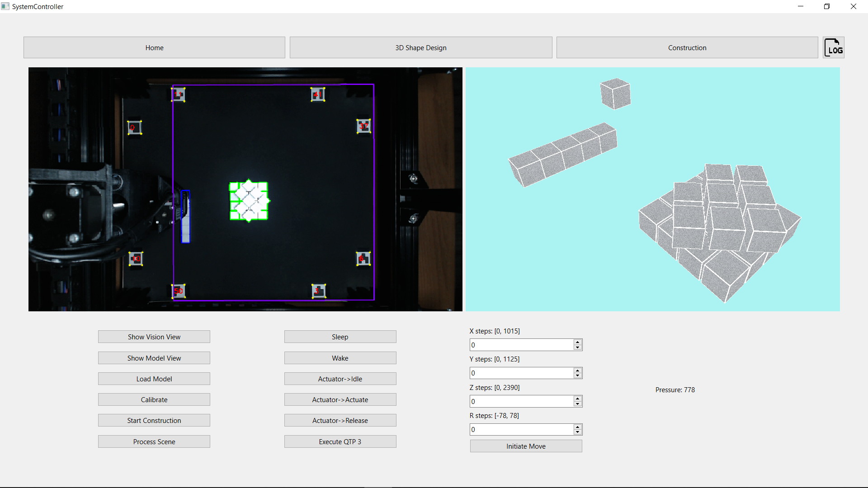Click Actuator->Actuate toggle button
The height and width of the screenshot is (488, 868).
click(x=339, y=399)
